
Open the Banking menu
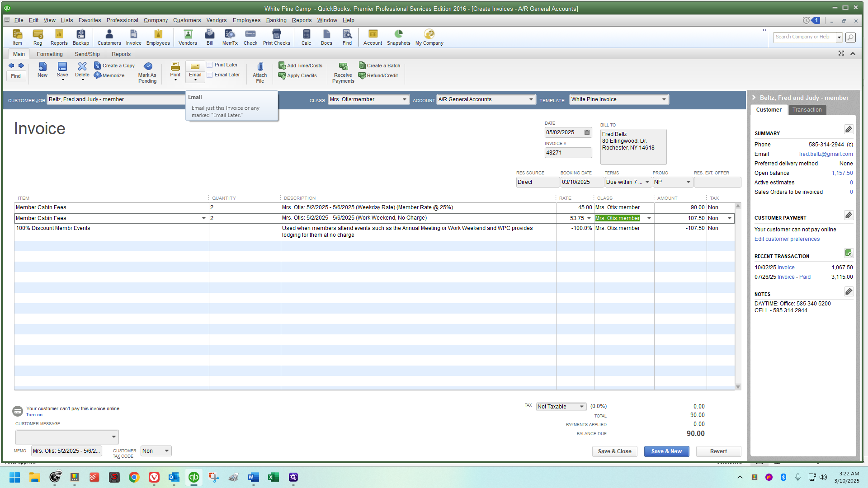click(276, 20)
